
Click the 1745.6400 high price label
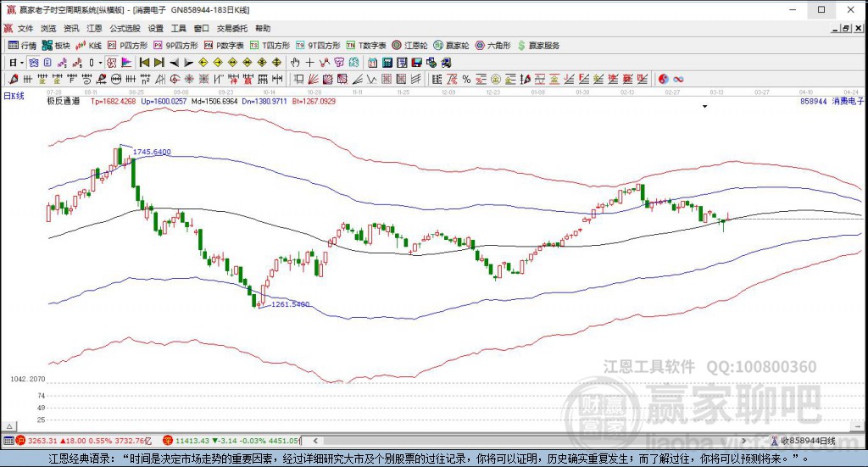(x=152, y=152)
